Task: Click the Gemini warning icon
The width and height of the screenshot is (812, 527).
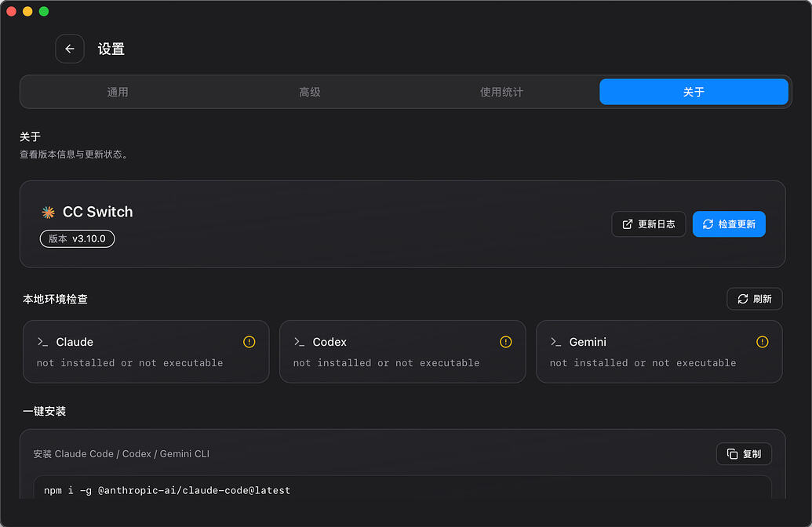Action: (763, 342)
